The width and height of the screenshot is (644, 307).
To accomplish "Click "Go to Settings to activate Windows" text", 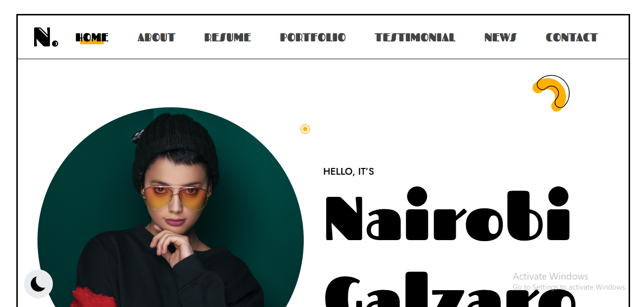I will (570, 287).
